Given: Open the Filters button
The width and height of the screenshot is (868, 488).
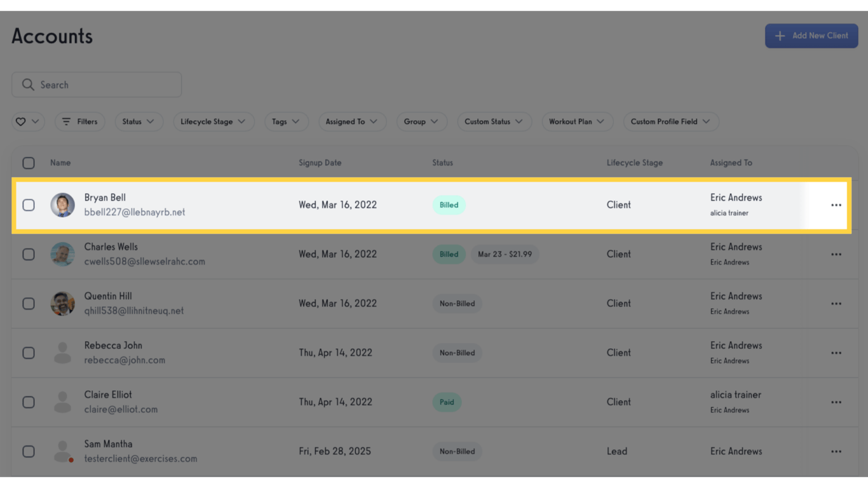Looking at the screenshot, I should point(80,121).
